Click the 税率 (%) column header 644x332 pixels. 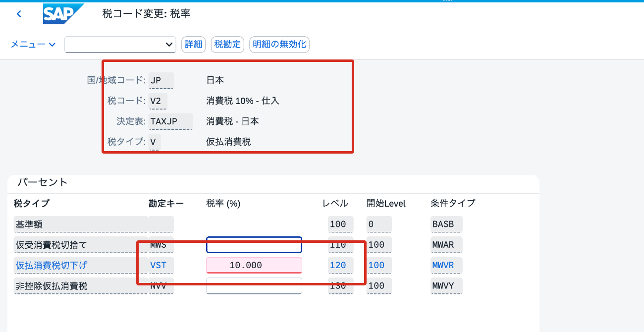(223, 203)
